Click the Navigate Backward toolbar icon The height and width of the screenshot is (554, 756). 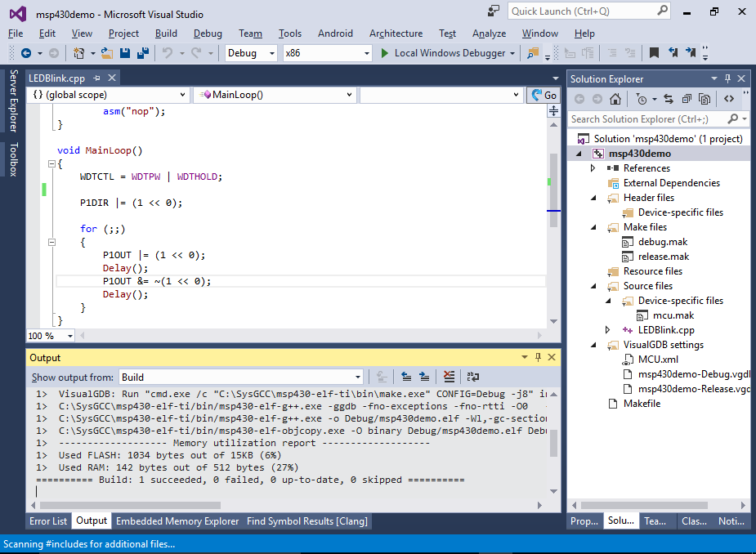click(26, 53)
